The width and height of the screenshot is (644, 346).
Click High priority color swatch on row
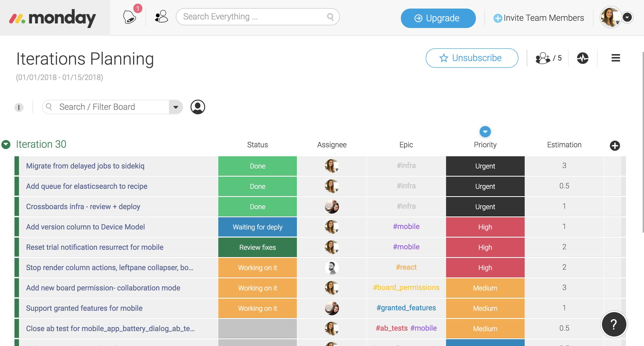pos(485,227)
